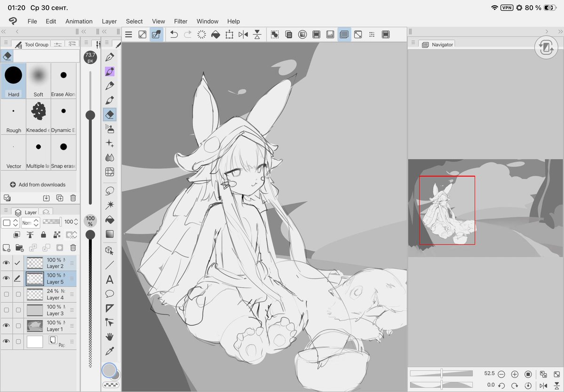
Task: Choose the Hand move tool
Action: pyautogui.click(x=110, y=337)
